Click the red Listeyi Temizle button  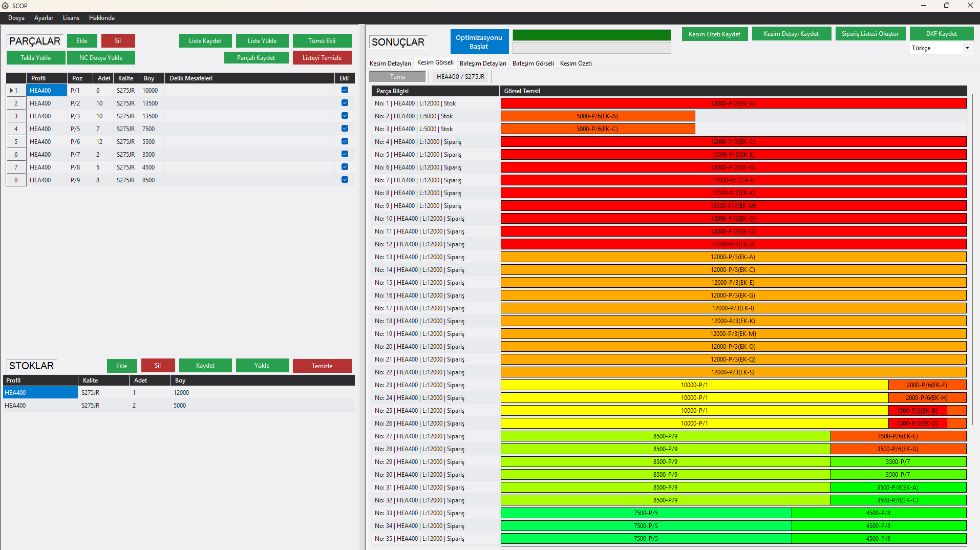(322, 58)
